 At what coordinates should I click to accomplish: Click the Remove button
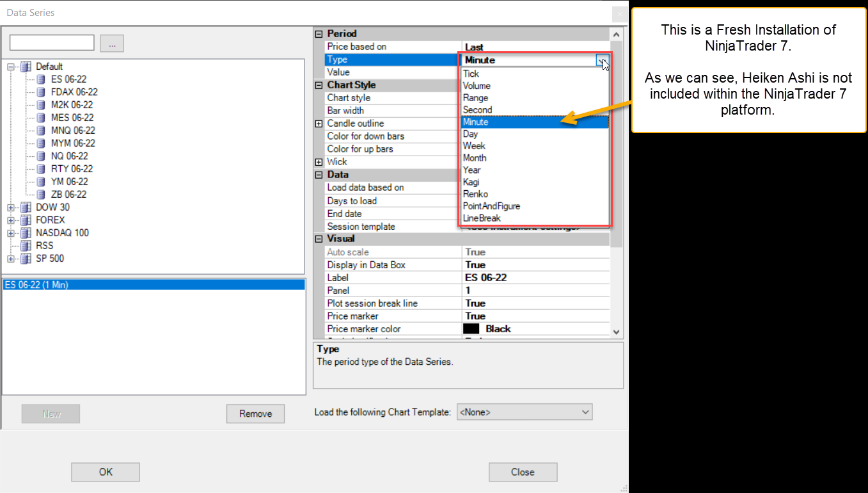255,414
